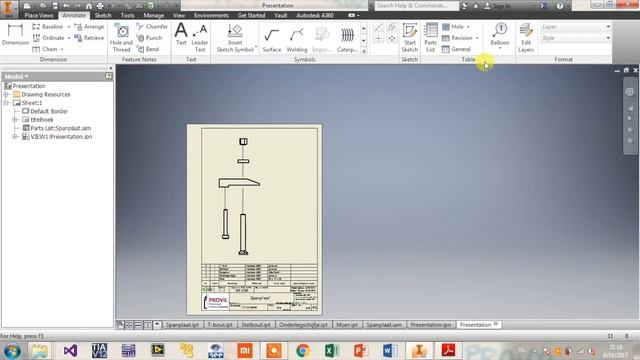
Task: Select the Leader Text tool
Action: 200,38
